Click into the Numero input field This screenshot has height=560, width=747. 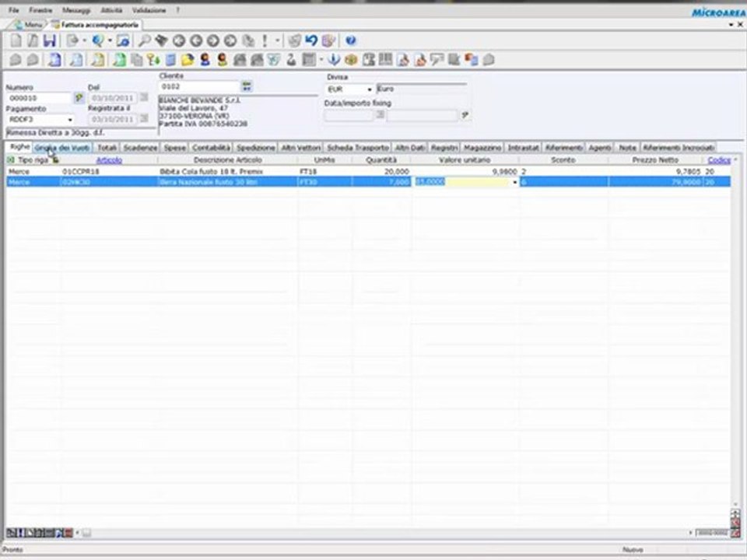click(x=40, y=98)
